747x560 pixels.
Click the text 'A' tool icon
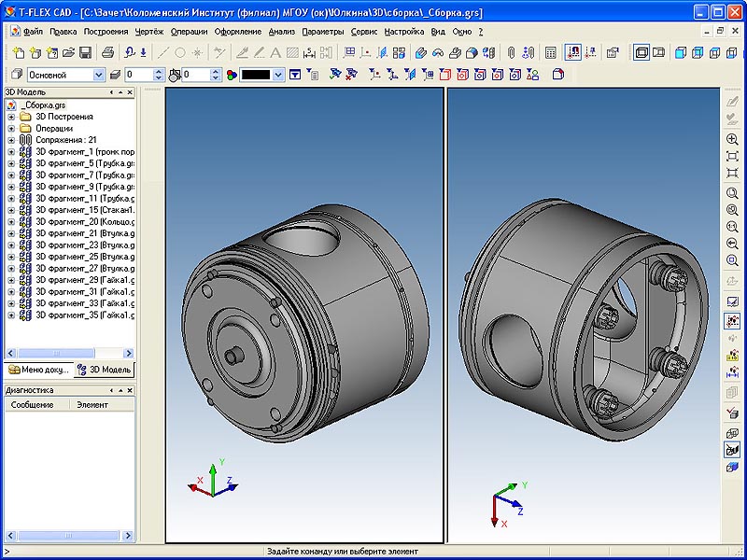(x=275, y=52)
